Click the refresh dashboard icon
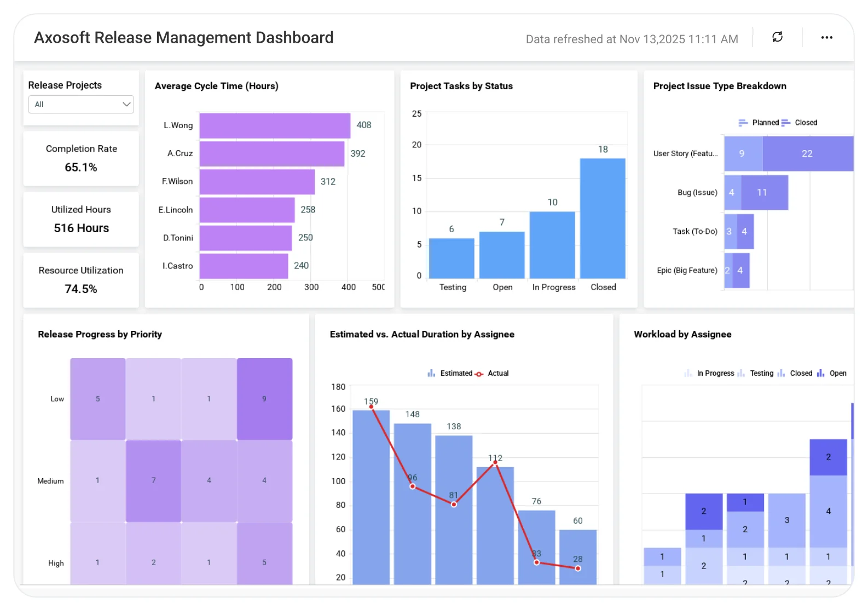Viewport: 868px width, 609px height. (x=777, y=37)
